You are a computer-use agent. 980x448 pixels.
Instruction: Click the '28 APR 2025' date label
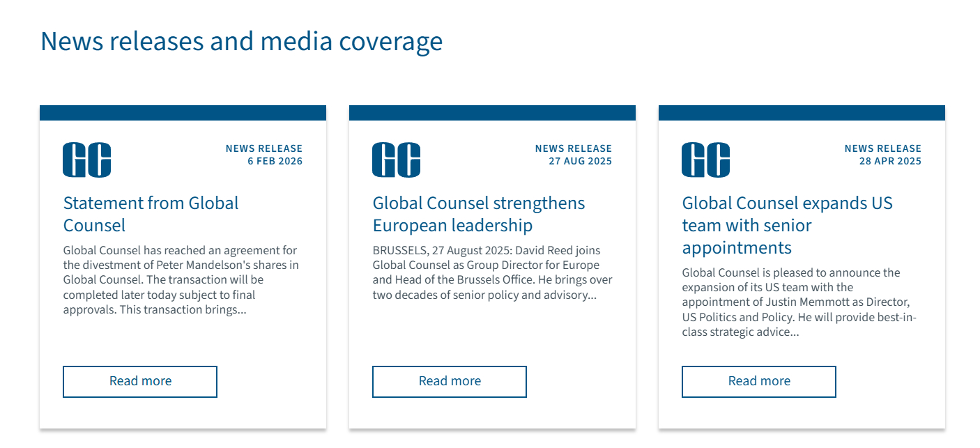890,162
